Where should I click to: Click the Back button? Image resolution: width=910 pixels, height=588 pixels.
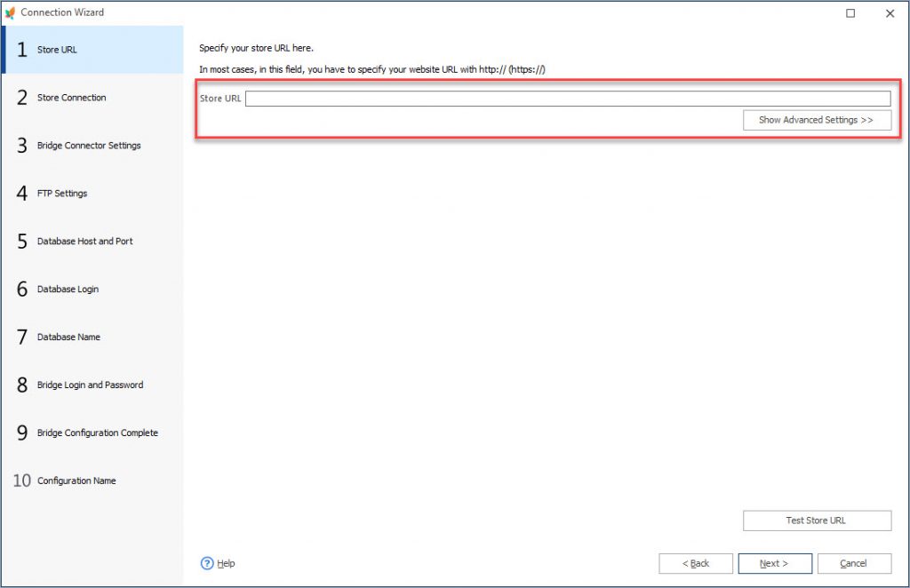696,562
